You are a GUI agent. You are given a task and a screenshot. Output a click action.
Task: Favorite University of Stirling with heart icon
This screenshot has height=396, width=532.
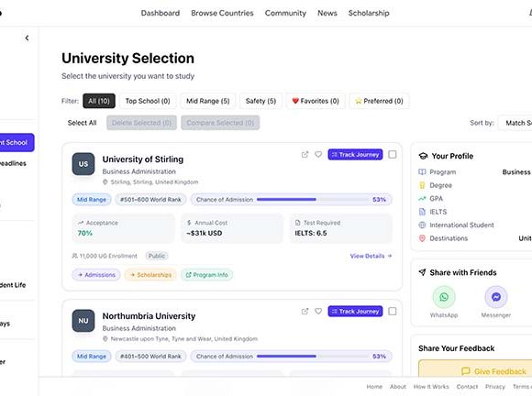tap(318, 155)
